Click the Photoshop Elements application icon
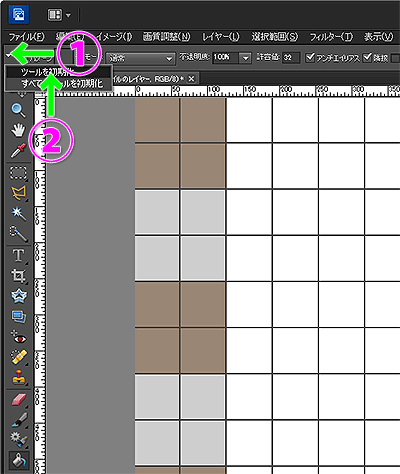Screen dimensions: 400x474 (19, 14)
